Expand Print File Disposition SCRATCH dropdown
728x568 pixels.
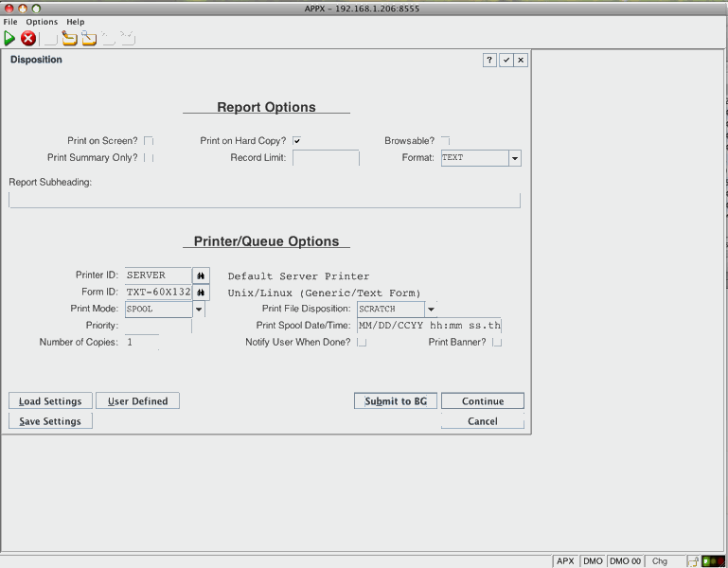tap(431, 309)
